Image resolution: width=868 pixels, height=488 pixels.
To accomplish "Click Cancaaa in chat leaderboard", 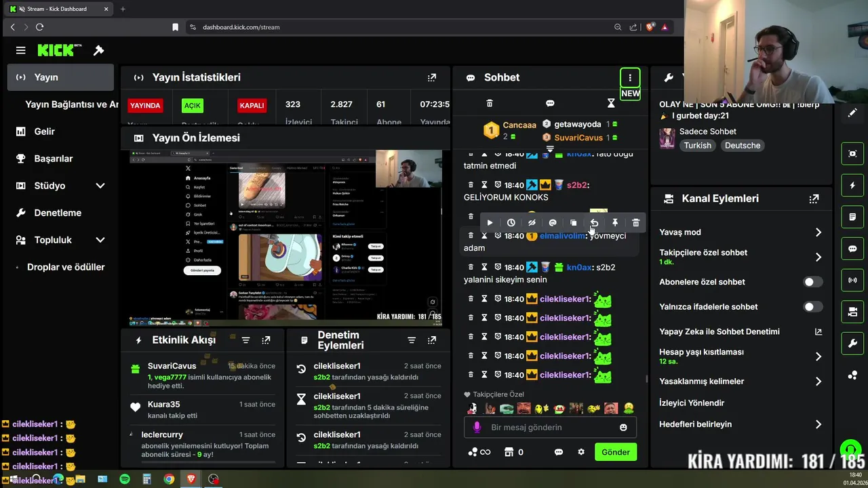I will pos(519,125).
